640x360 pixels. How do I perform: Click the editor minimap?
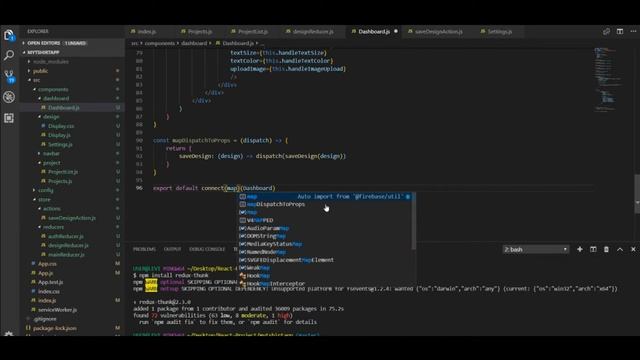[609, 80]
